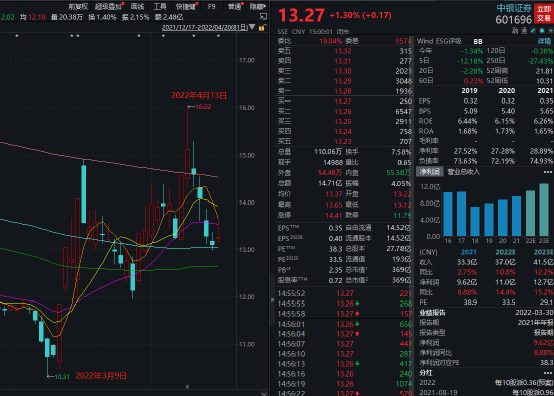Toggle the yellow date range lock
The image size is (554, 396).
(x=262, y=28)
